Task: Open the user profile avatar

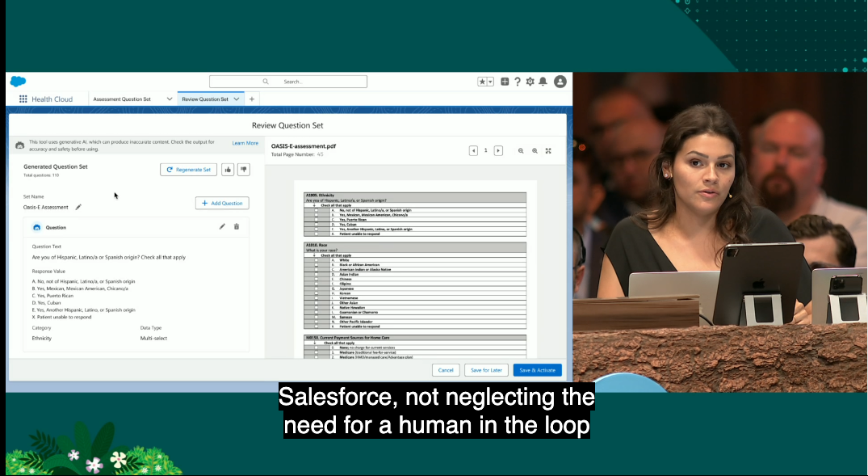Action: [x=560, y=82]
